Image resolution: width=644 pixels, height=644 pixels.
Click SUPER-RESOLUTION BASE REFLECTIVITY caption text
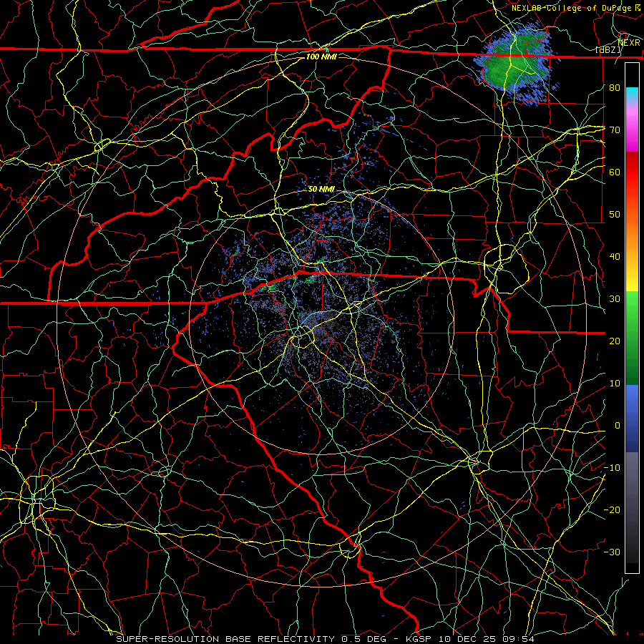(225, 639)
